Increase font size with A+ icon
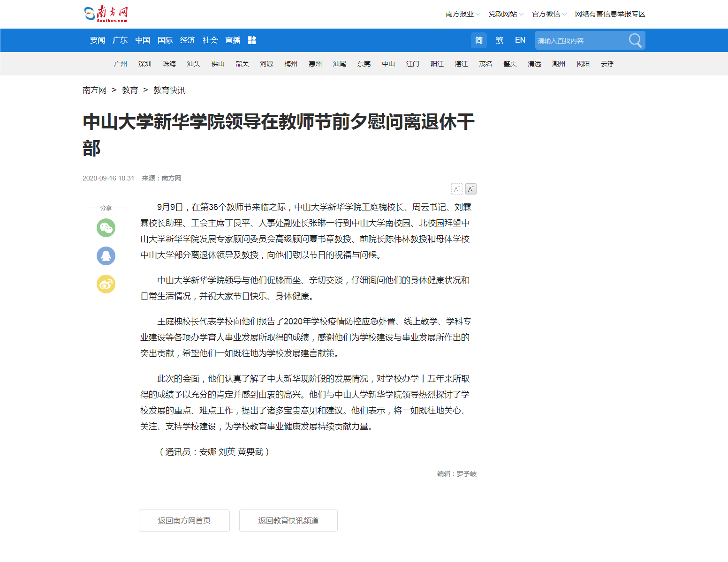This screenshot has height=562, width=728. pos(471,189)
